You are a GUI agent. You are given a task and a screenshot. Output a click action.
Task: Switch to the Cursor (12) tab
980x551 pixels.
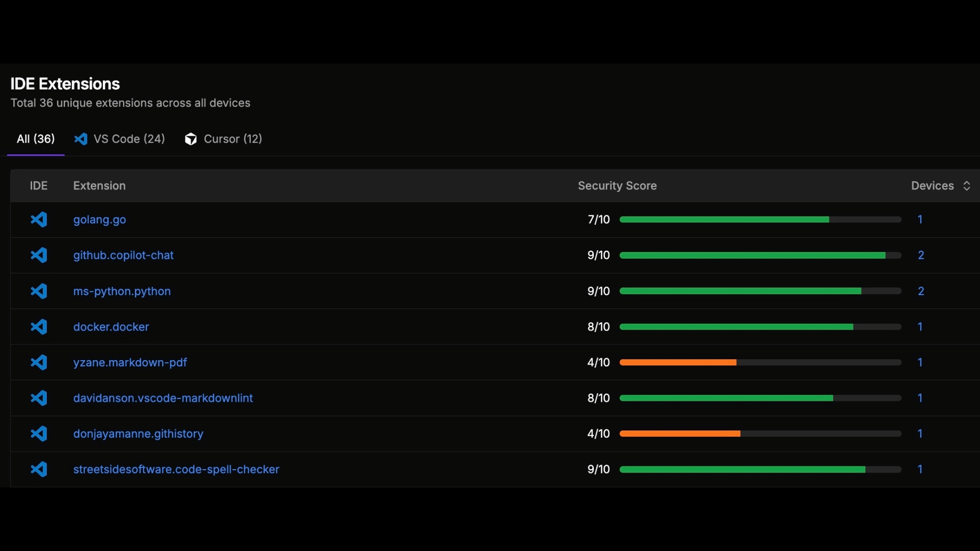point(223,139)
